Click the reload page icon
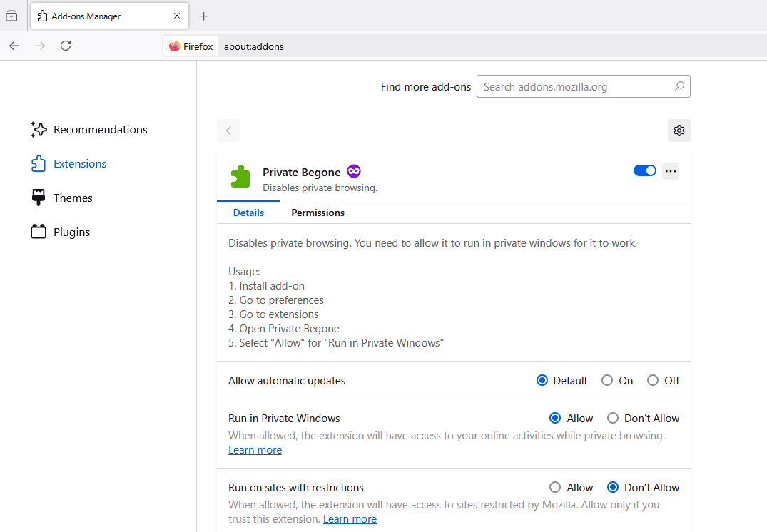The image size is (767, 532). click(x=66, y=46)
